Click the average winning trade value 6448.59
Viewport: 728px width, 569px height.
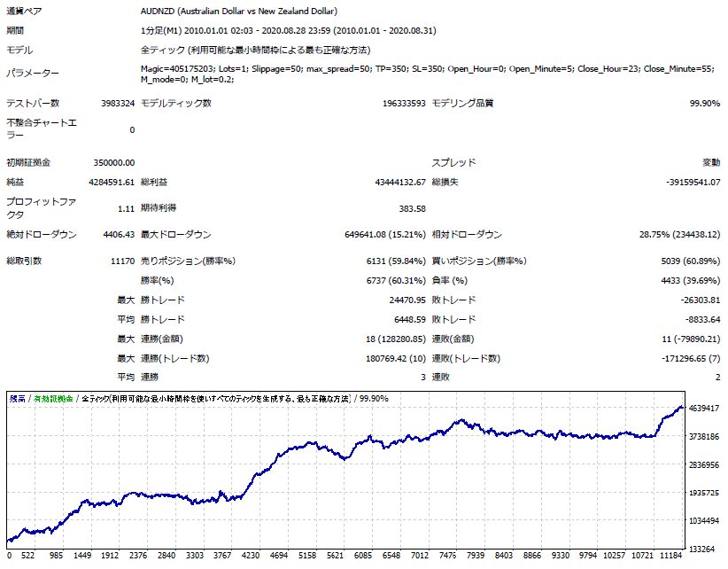tap(410, 320)
